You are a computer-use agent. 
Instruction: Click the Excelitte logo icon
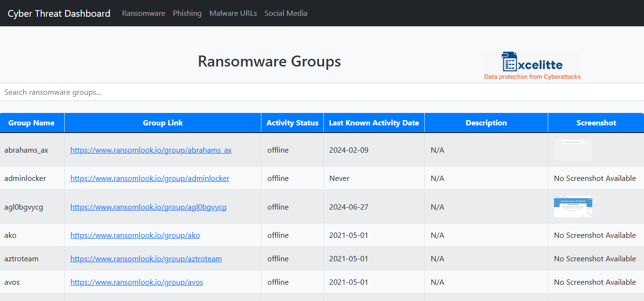point(508,61)
